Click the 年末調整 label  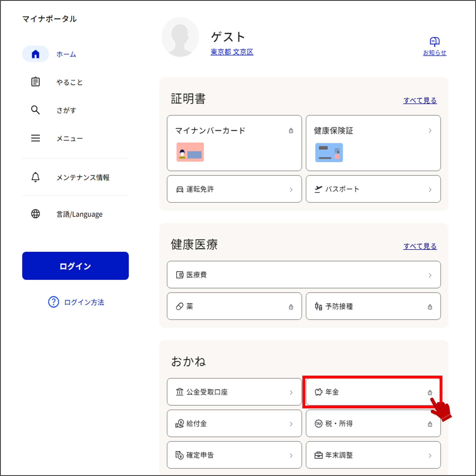(x=339, y=455)
